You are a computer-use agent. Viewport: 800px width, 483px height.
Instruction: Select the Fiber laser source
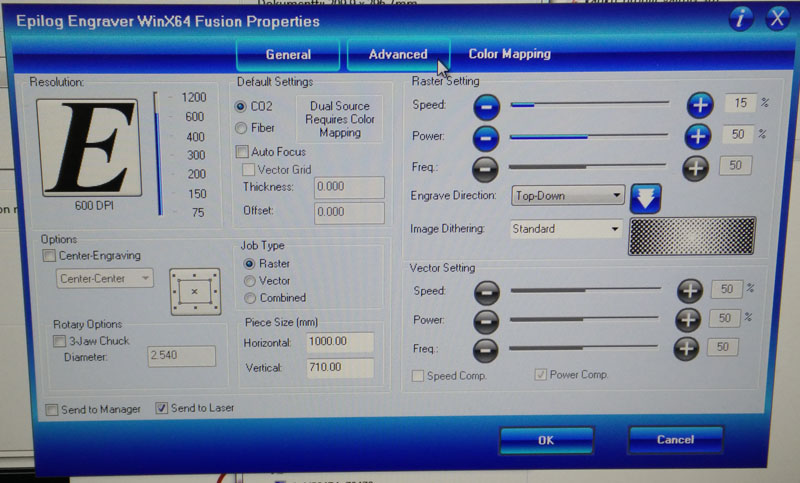click(x=241, y=128)
